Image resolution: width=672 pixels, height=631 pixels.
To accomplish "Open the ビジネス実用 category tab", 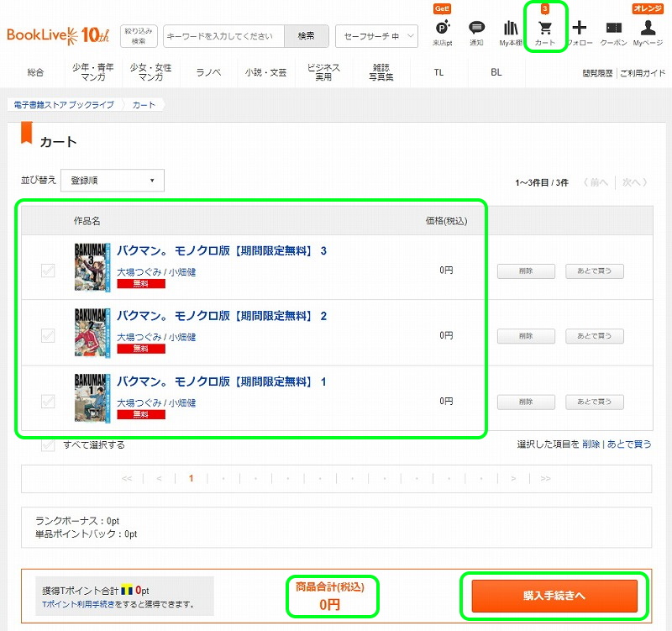I will tap(323, 72).
